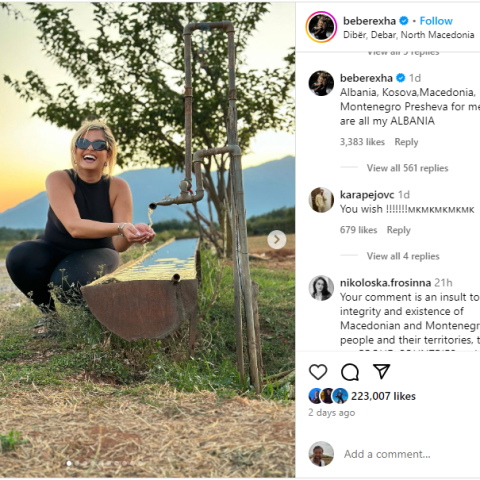The height and width of the screenshot is (480, 480).
Task: Reply to karapejovc's comment
Action: click(x=398, y=230)
